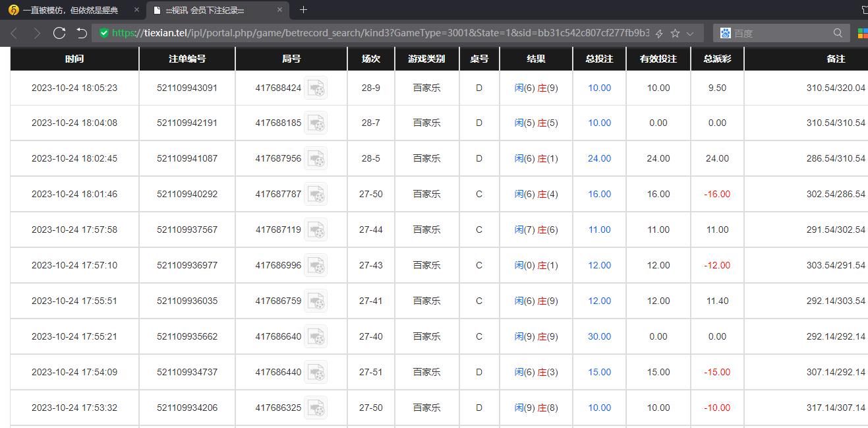This screenshot has width=868, height=428.
Task: Click timestamp 2023-10-24 17:55:21
Action: (74, 336)
